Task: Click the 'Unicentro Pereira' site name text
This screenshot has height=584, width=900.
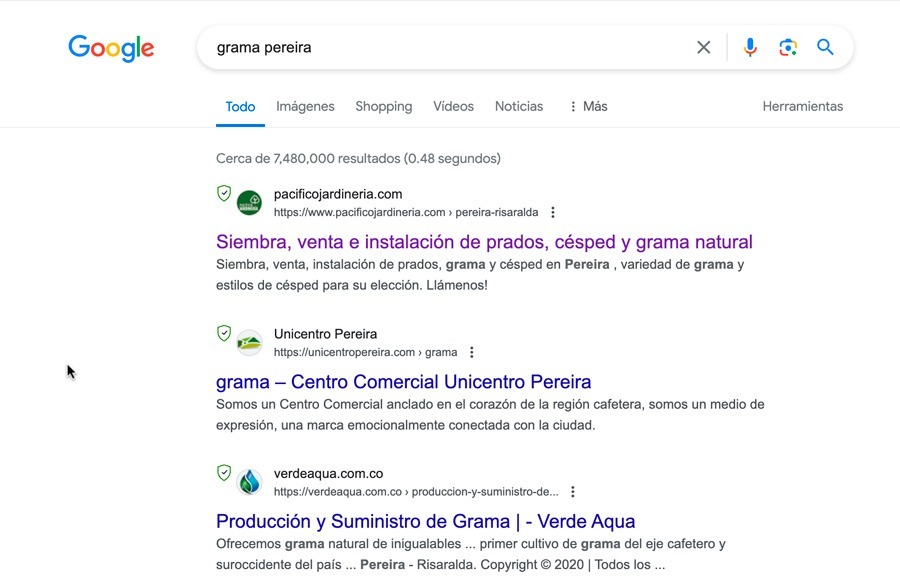Action: point(325,334)
